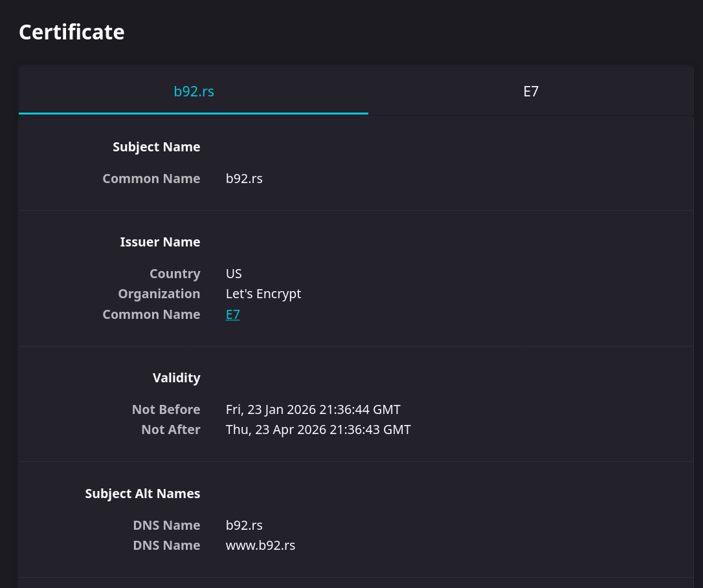Image resolution: width=703 pixels, height=588 pixels.
Task: Click the Not Before field label
Action: coord(166,409)
